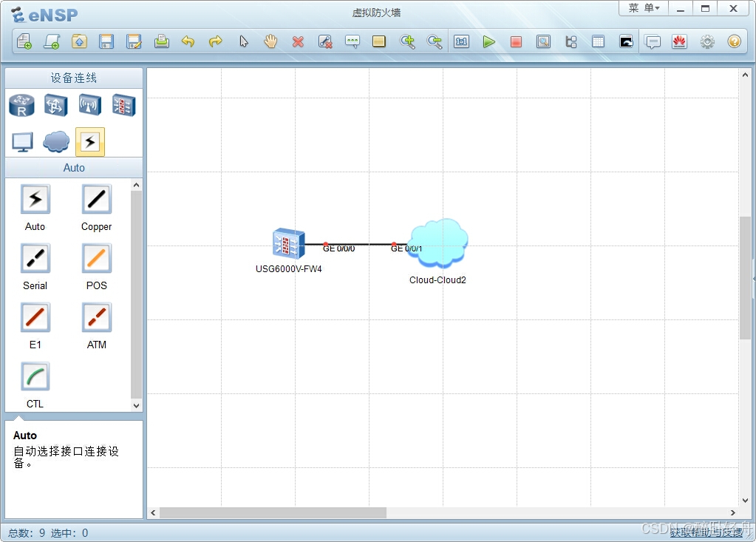Click canvas vertical scrollbar up arrow
Image resolution: width=756 pixels, height=542 pixels.
click(745, 75)
